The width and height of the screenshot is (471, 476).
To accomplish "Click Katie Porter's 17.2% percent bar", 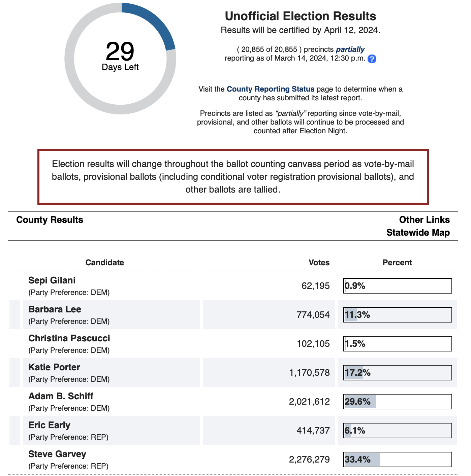I will 398,373.
